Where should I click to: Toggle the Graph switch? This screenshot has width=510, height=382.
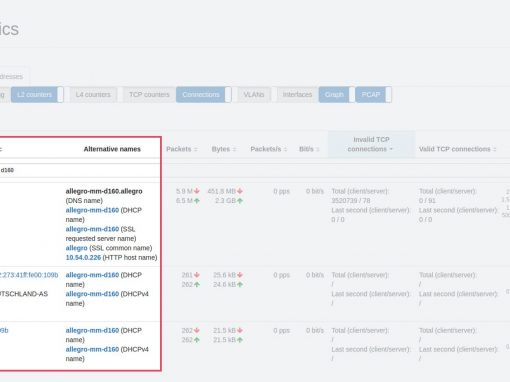pos(336,95)
